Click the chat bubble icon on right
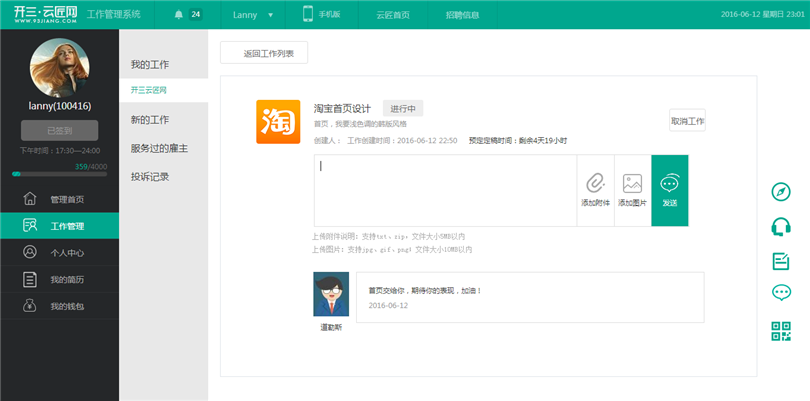This screenshot has width=810, height=401. tap(781, 292)
